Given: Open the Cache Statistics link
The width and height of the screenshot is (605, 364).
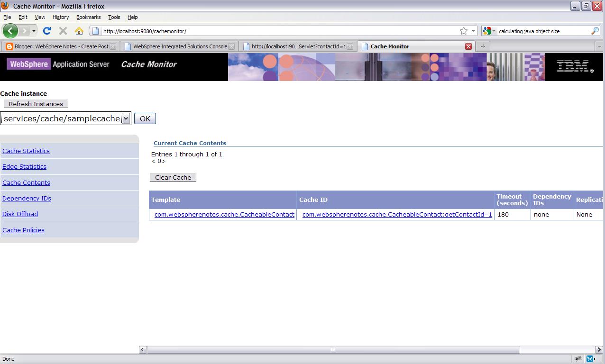Looking at the screenshot, I should (x=26, y=151).
